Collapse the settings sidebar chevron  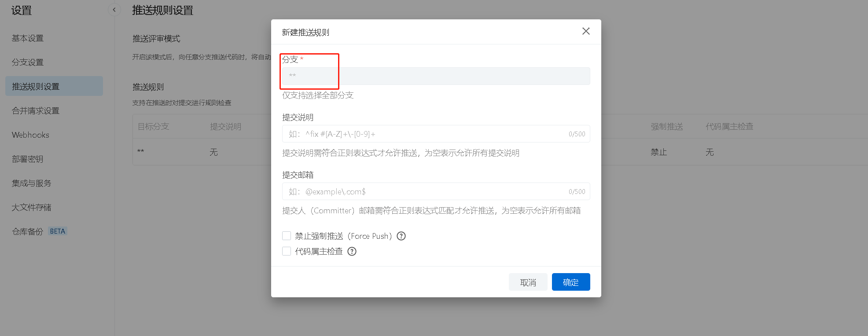(114, 10)
